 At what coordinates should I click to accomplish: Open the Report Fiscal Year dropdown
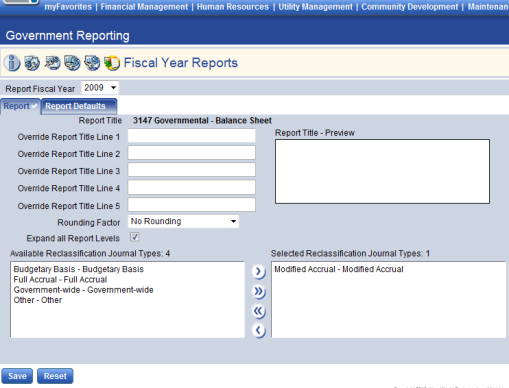tap(100, 88)
